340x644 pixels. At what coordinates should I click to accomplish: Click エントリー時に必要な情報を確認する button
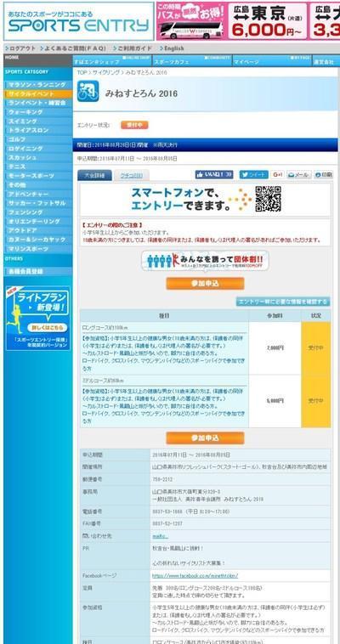pyautogui.click(x=283, y=302)
